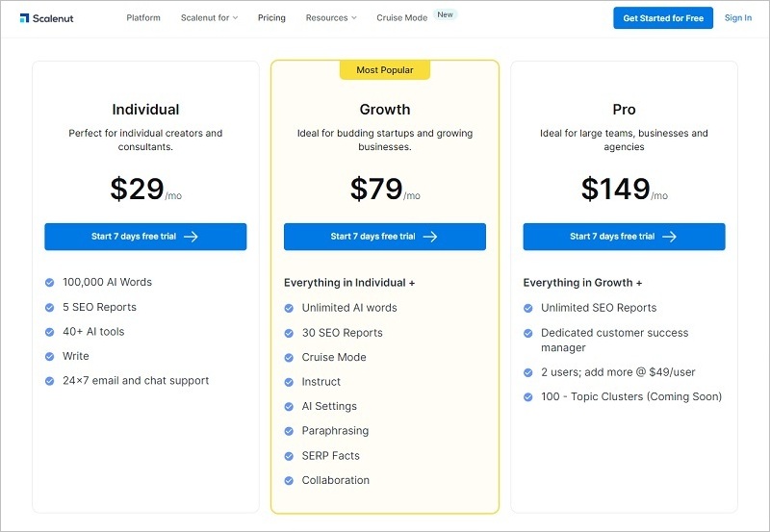Click checkmark icon beside Cruise Mode feature
Viewport: 770px width, 532px height.
[x=289, y=358]
